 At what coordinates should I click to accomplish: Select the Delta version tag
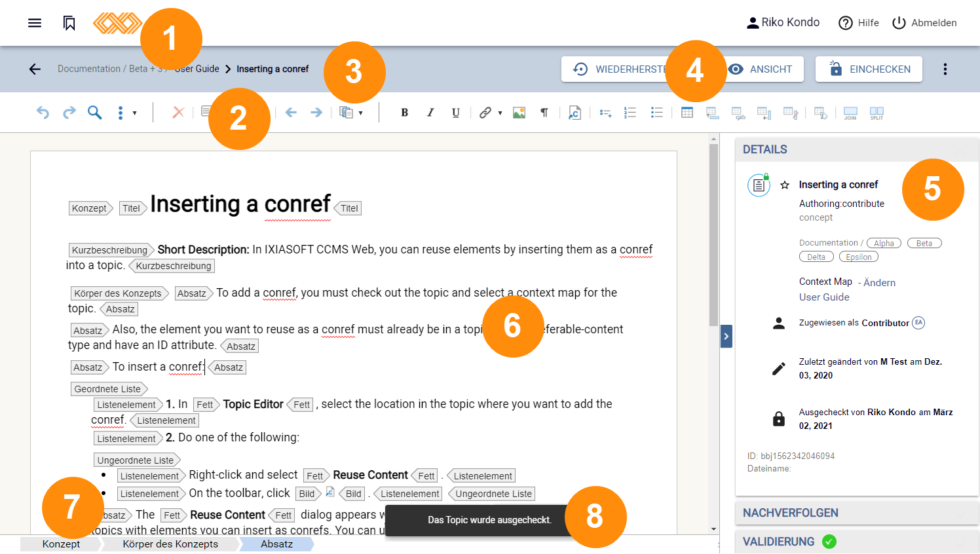point(816,257)
